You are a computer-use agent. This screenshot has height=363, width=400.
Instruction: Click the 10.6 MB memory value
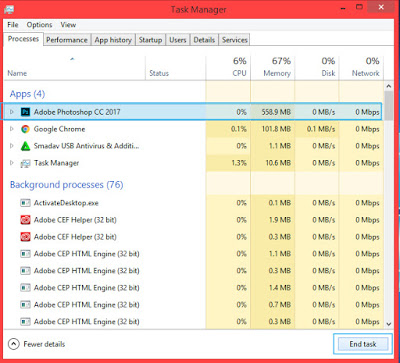coord(278,163)
